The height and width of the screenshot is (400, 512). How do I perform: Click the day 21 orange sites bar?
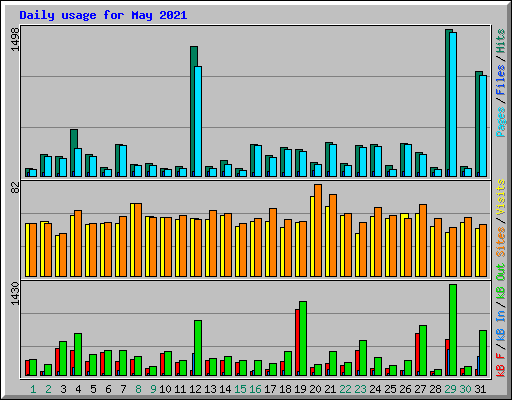333,235
